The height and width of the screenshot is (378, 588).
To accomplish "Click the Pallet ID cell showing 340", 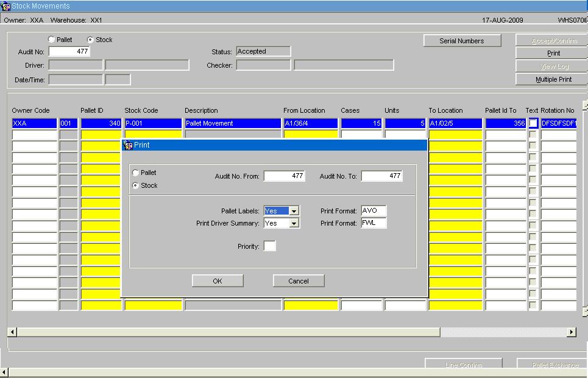I will 101,124.
